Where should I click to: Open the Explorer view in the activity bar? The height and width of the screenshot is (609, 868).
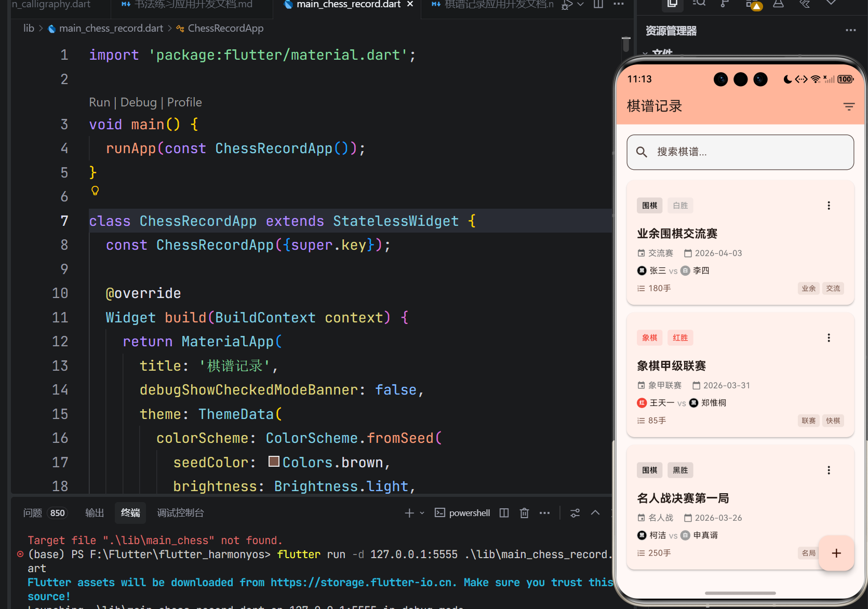click(672, 4)
